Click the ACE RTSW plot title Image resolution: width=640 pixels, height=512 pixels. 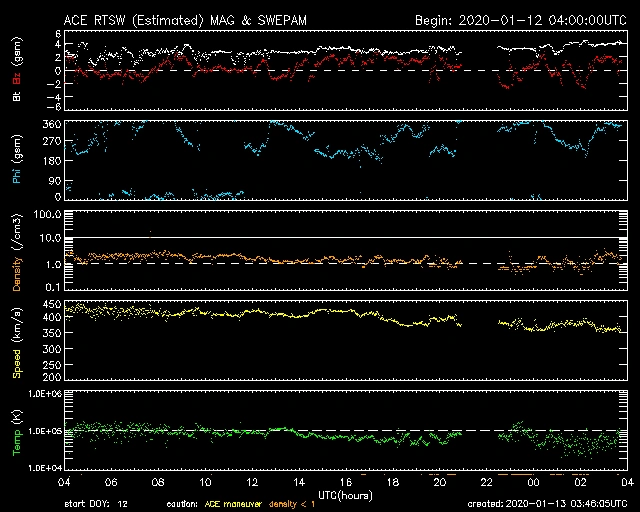191,19
